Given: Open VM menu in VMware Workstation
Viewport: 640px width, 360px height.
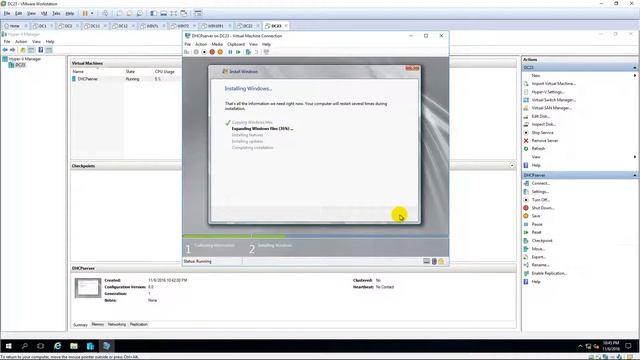Looking at the screenshot, I should 44,13.
